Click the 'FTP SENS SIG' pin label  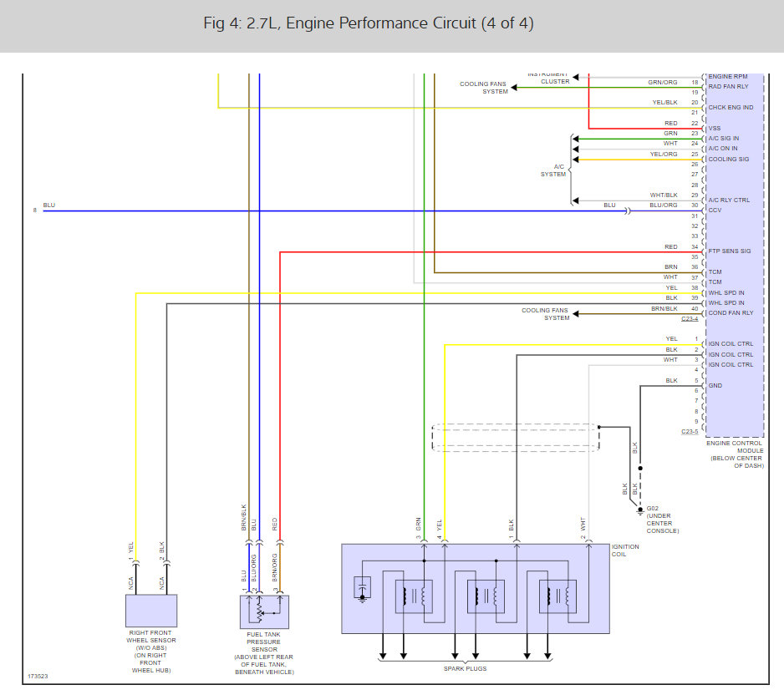(x=730, y=251)
